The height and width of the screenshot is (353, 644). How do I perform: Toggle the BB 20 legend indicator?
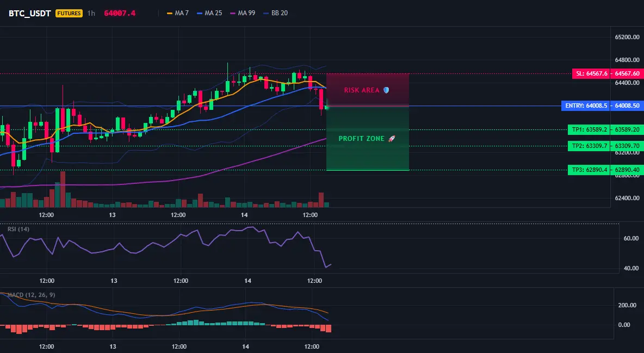coord(276,13)
